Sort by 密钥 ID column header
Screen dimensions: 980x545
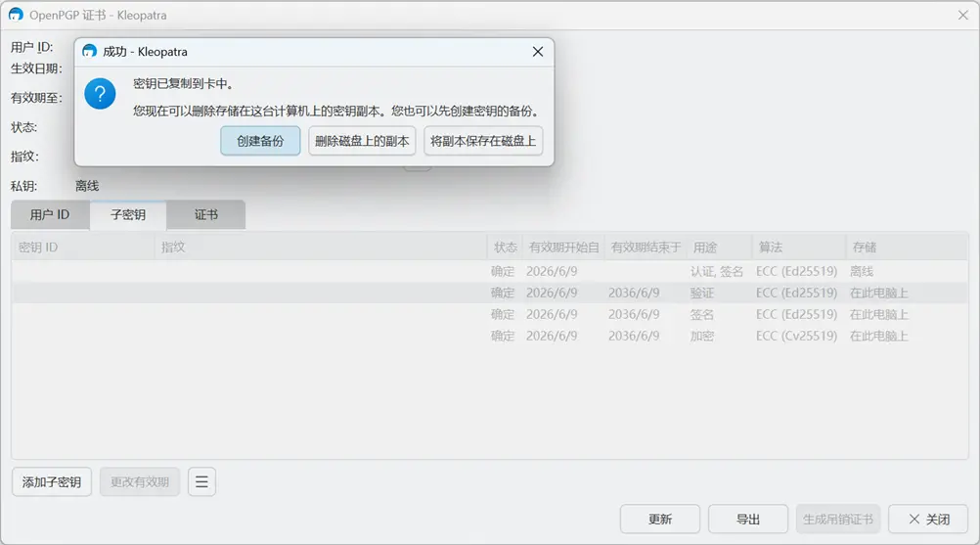pyautogui.click(x=83, y=247)
